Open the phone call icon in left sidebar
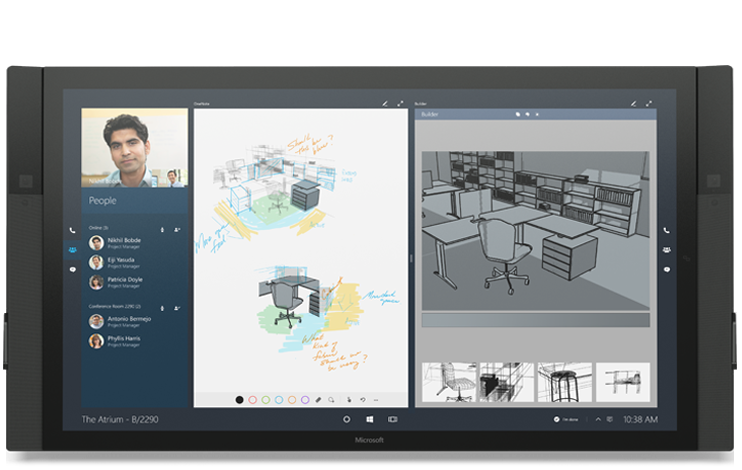This screenshot has height=470, width=742. tap(72, 230)
